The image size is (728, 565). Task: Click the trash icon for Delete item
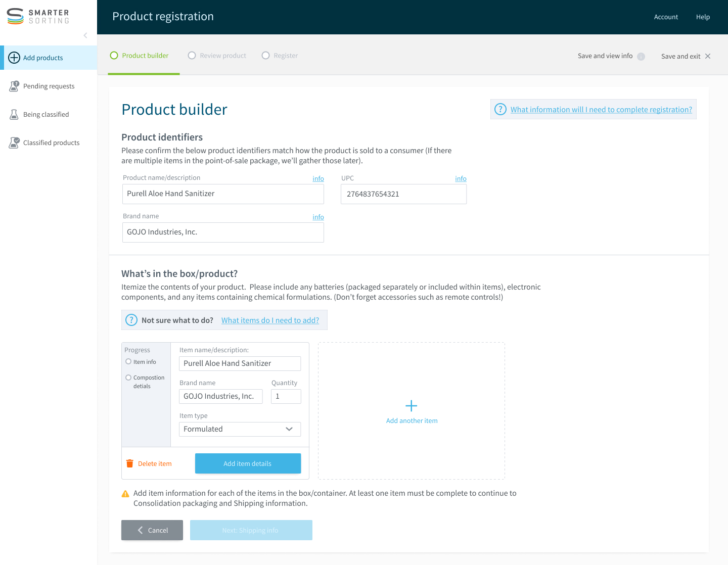click(x=130, y=463)
